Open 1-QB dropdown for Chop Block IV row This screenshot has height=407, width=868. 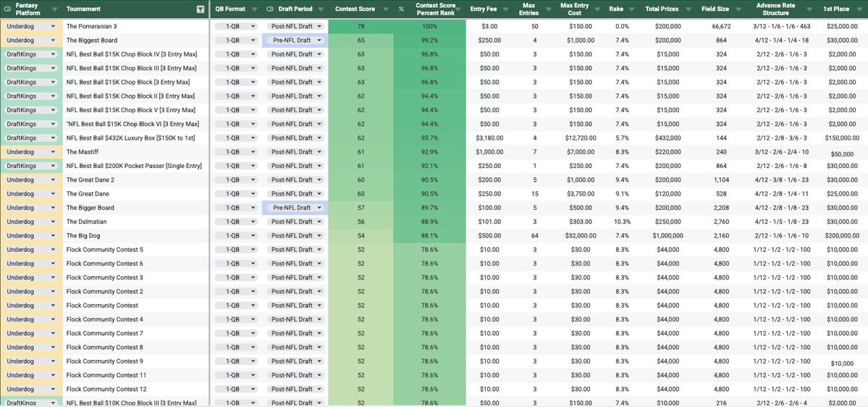tap(236, 54)
